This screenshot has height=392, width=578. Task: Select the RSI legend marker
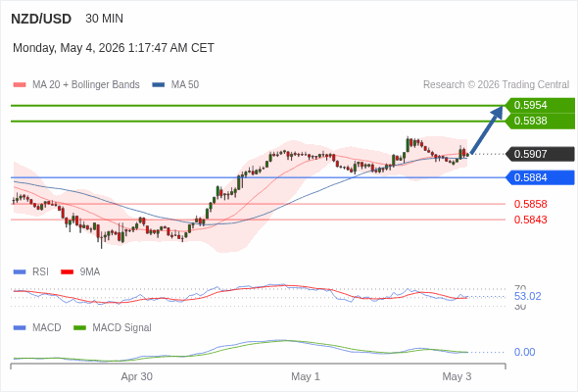(20, 272)
